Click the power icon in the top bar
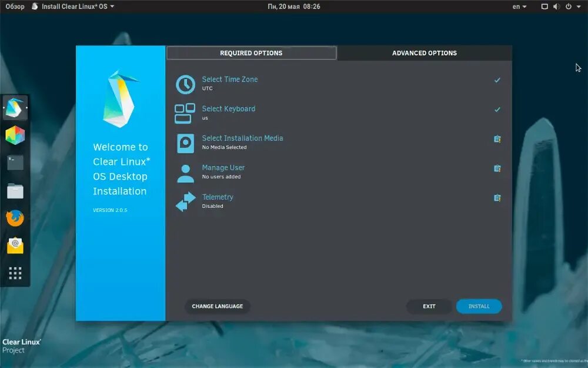The width and height of the screenshot is (588, 368). (569, 6)
